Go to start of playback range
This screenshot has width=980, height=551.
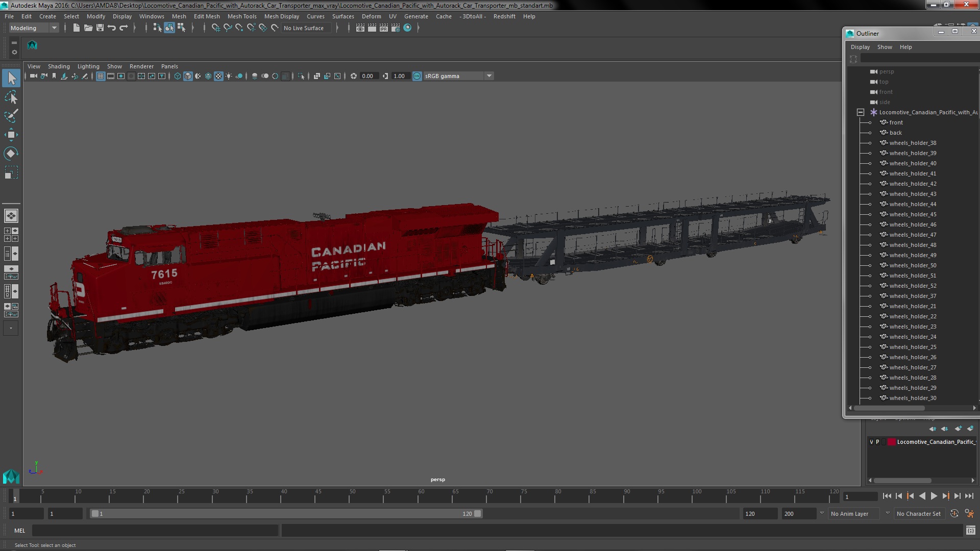(887, 496)
